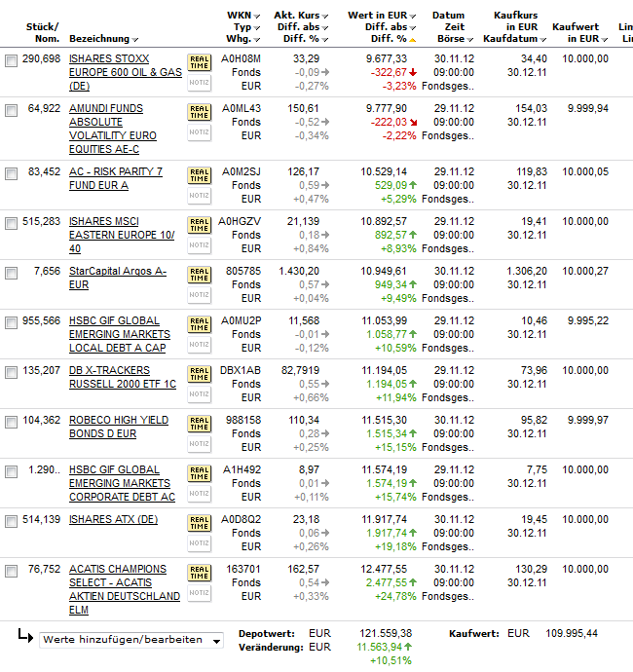Viewport: 633px width, 672px height.
Task: Open AMUNDI FUNDS ABSOLUTE VOLATILITY link
Action: point(113,129)
